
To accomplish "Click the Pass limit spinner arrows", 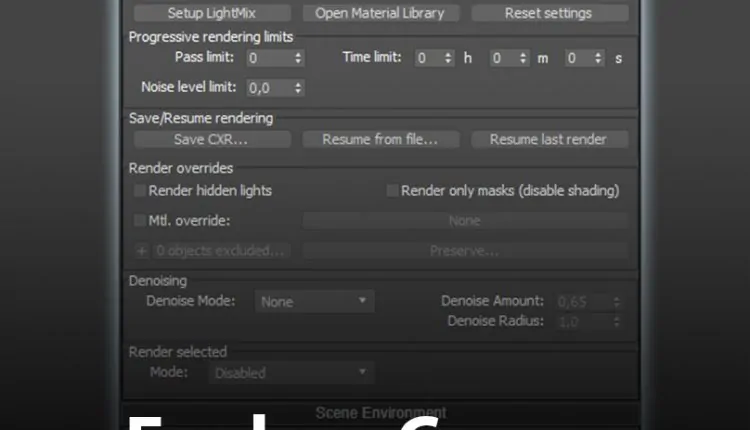I will point(298,58).
